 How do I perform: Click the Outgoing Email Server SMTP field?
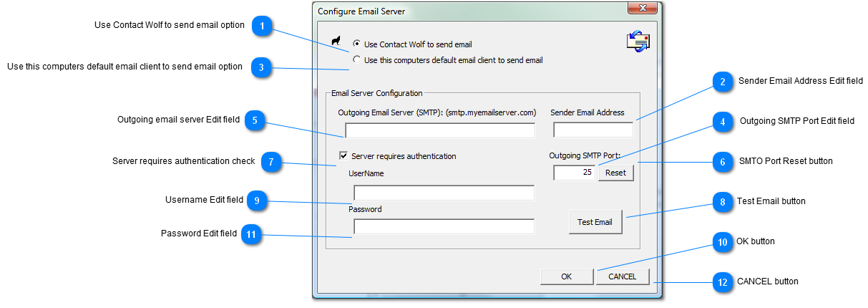440,130
